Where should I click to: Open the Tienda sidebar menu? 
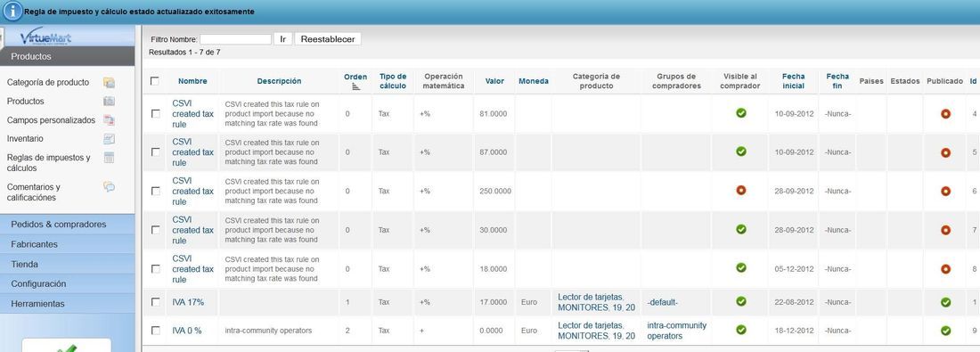pyautogui.click(x=68, y=265)
